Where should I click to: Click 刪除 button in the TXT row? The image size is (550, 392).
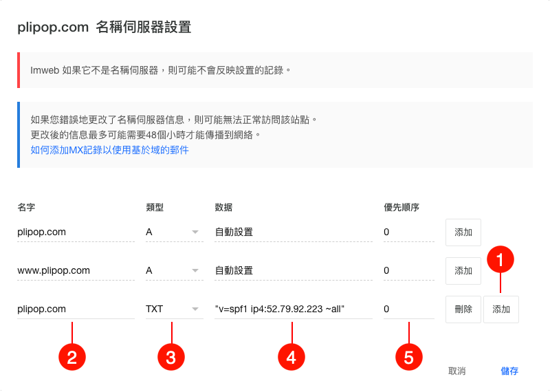click(x=463, y=309)
